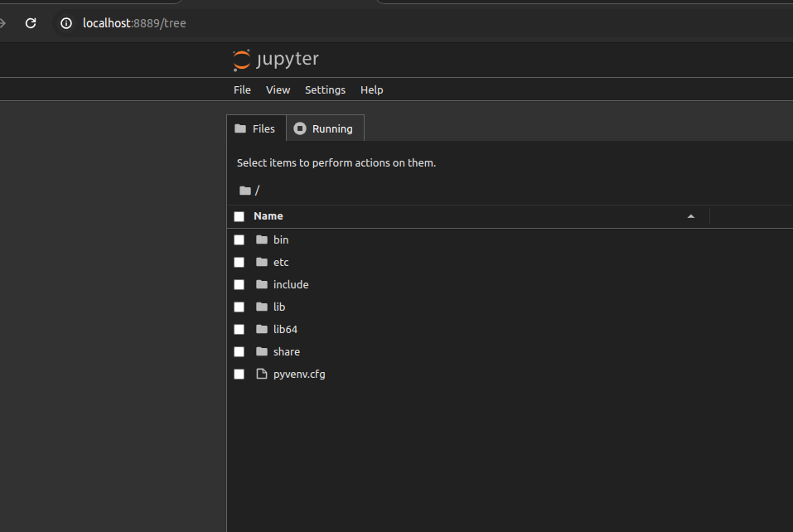Click the site information icon in address bar
The height and width of the screenshot is (532, 793).
66,23
